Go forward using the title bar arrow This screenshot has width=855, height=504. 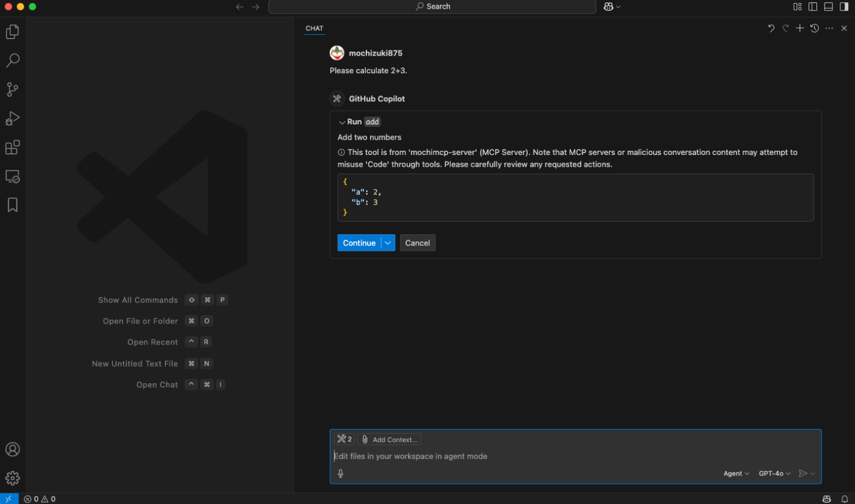click(255, 7)
